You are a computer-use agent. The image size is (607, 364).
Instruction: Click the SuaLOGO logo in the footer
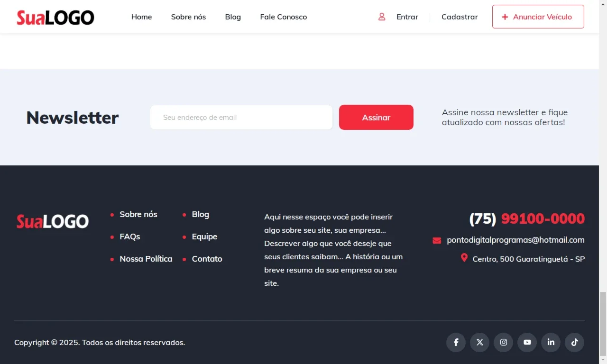click(53, 221)
